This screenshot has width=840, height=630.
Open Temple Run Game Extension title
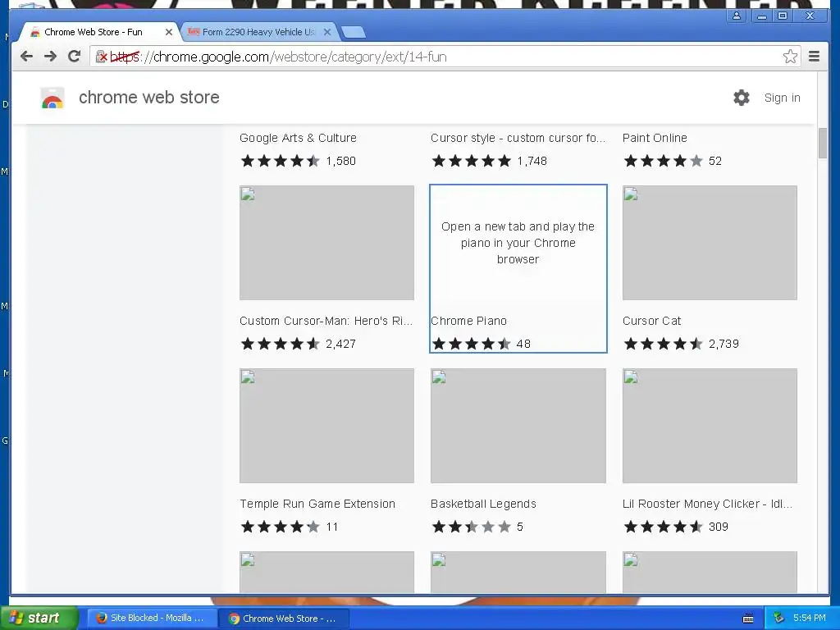[x=317, y=504]
